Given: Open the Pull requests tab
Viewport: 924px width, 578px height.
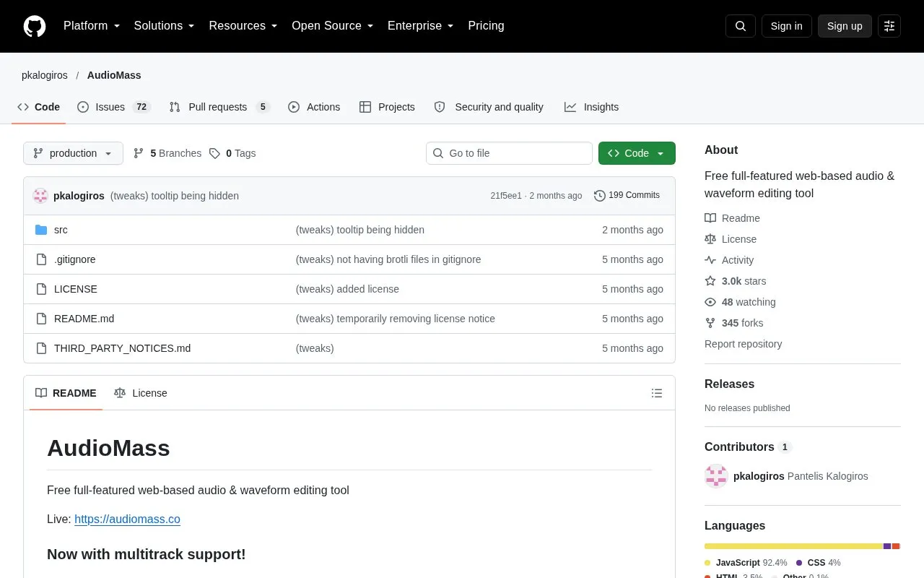Looking at the screenshot, I should click(219, 107).
